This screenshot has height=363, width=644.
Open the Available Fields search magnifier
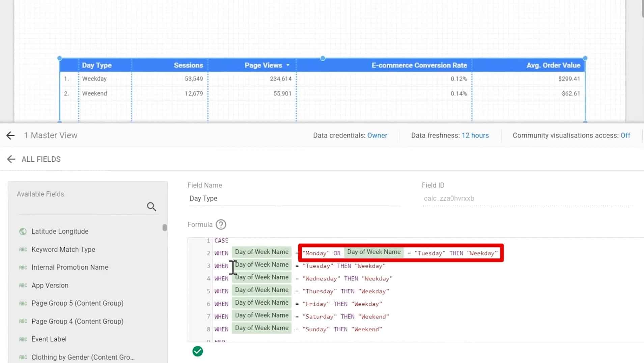point(151,206)
